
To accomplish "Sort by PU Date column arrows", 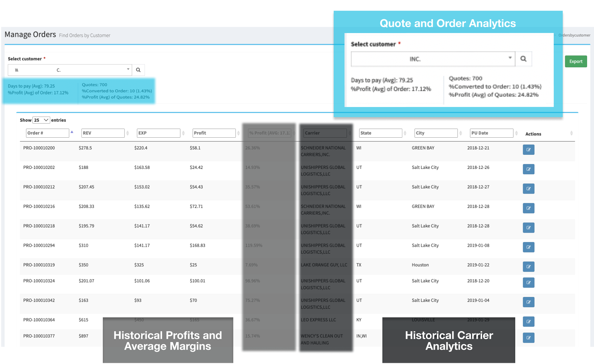I will pos(516,133).
